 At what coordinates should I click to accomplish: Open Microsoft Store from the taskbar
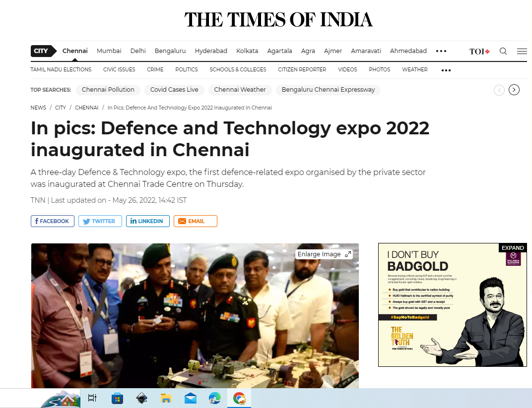click(117, 398)
